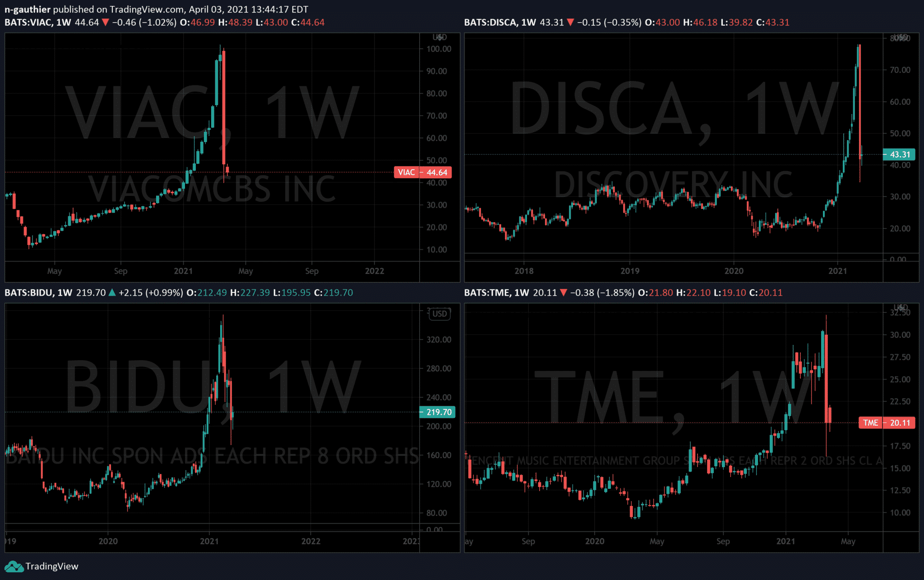
Task: Click BIDU high value H:227.39
Action: click(250, 293)
